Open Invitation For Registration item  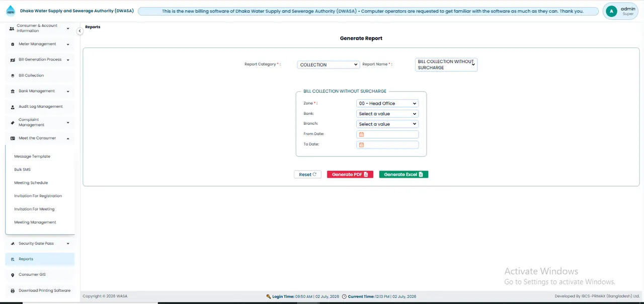point(38,196)
